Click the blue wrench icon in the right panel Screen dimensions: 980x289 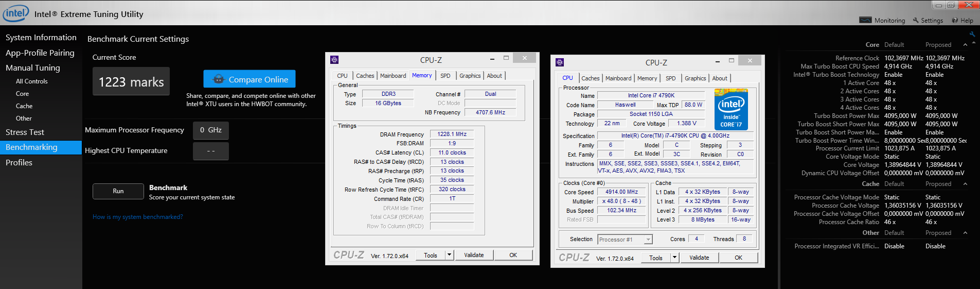[x=972, y=35]
